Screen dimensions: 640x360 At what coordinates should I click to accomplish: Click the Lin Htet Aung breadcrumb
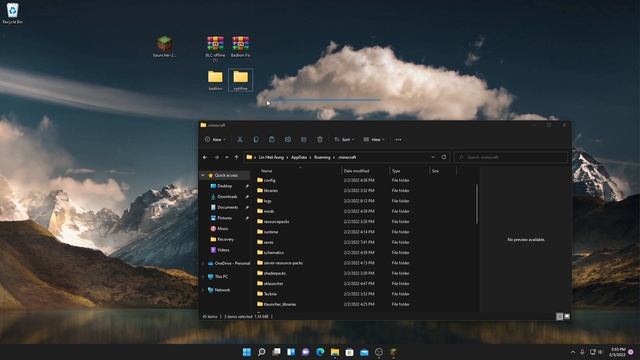click(x=271, y=157)
